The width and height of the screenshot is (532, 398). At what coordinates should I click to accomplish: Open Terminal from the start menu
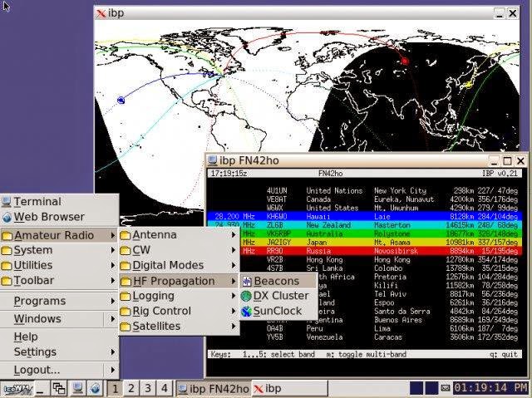(59, 202)
